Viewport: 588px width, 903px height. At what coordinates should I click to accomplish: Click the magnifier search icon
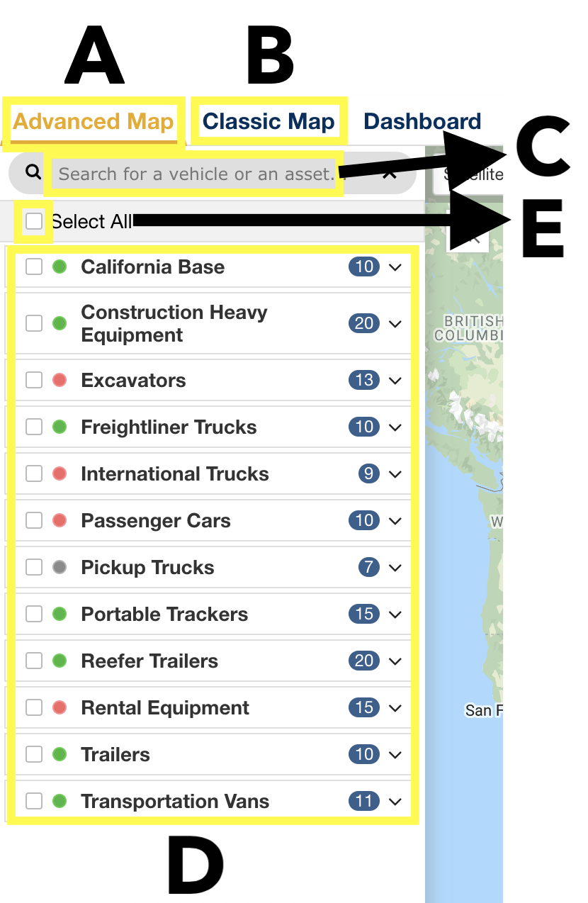(x=33, y=172)
